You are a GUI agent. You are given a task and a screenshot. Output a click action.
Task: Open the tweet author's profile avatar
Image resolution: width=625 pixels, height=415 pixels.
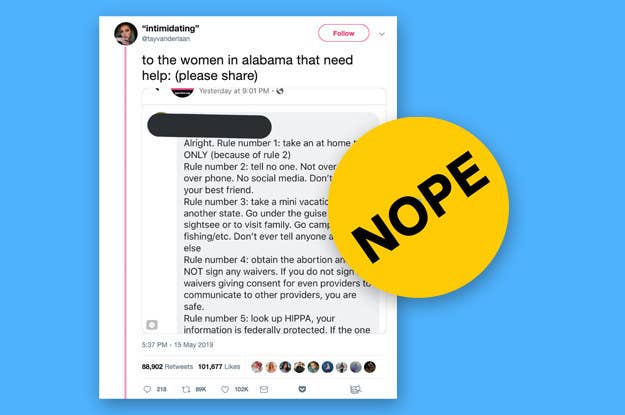(126, 33)
